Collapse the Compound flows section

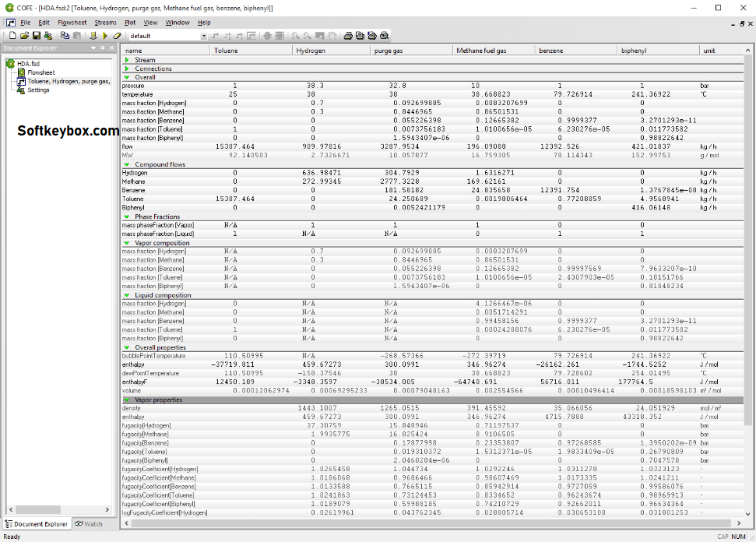127,164
